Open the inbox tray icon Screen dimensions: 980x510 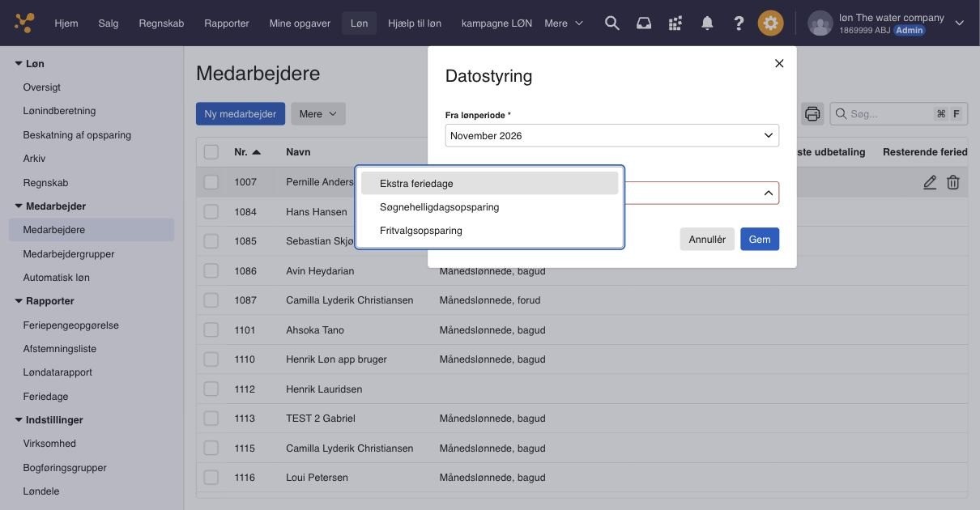point(644,23)
